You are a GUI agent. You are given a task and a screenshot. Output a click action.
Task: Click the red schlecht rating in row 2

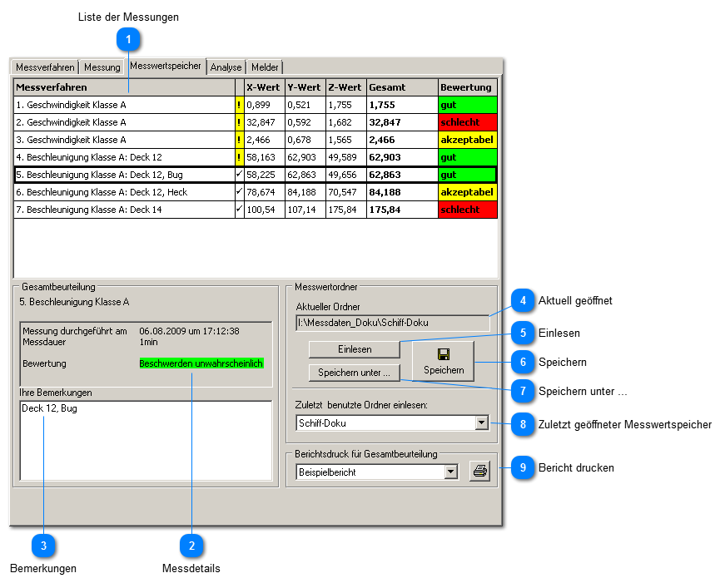tap(467, 122)
